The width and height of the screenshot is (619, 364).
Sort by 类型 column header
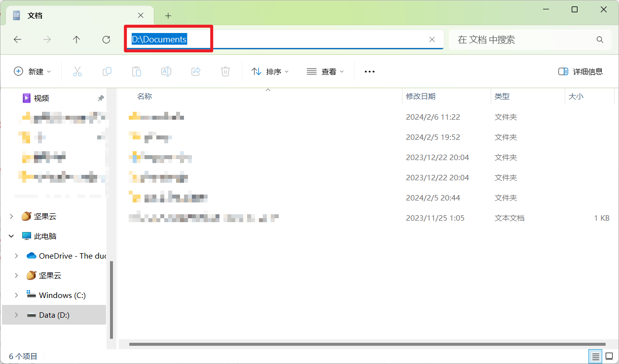coord(502,97)
